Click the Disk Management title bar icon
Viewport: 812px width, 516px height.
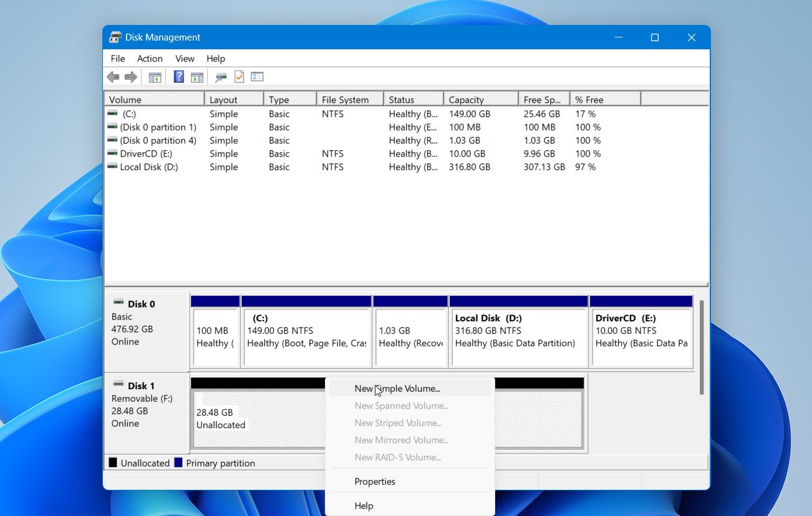(x=115, y=37)
